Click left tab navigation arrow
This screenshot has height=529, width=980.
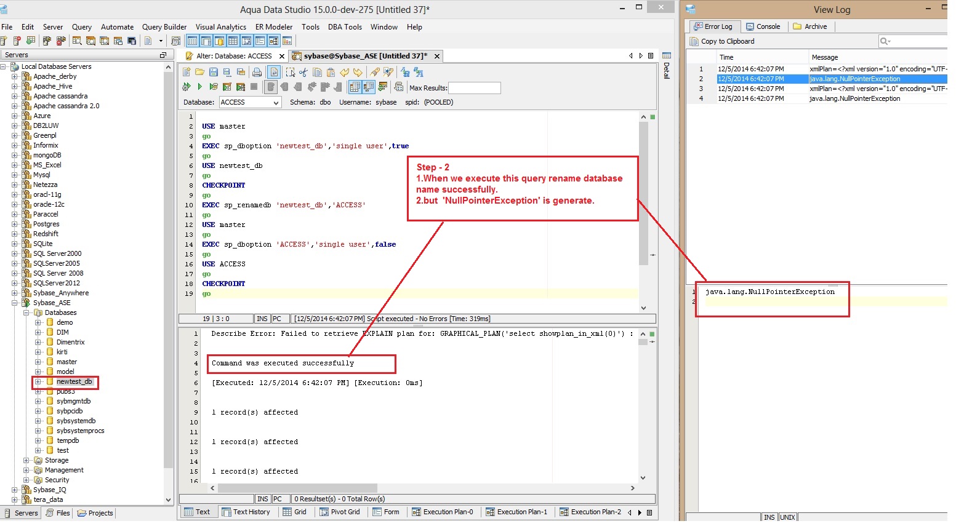630,56
